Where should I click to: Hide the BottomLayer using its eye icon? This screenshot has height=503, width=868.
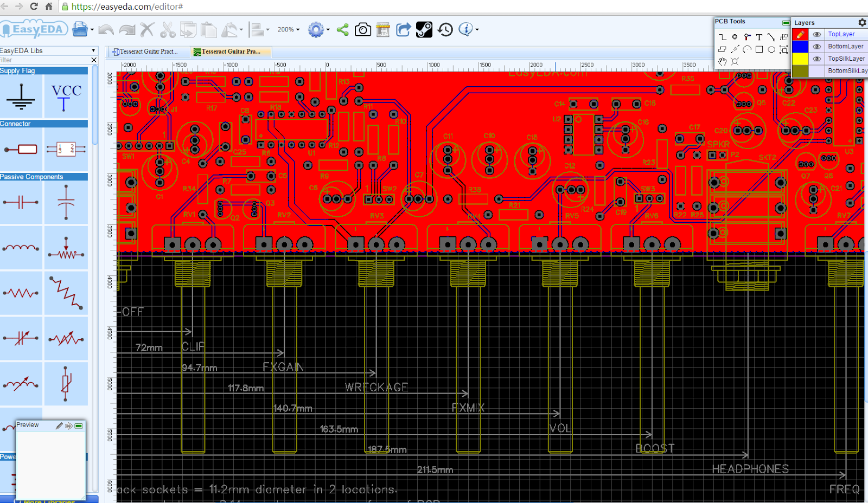click(818, 46)
